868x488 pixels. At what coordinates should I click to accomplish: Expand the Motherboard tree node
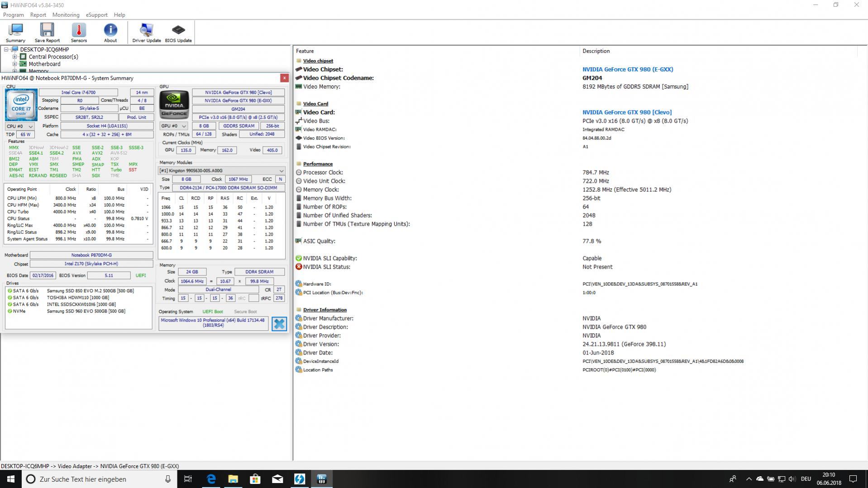click(x=14, y=64)
